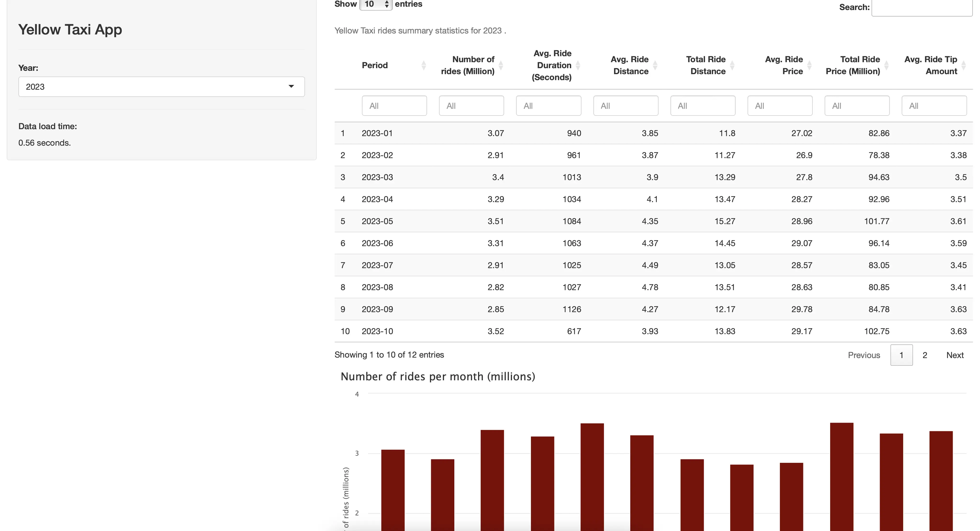Sort by Avg. Ride Tip Amount
This screenshot has height=531, width=980.
pos(934,65)
